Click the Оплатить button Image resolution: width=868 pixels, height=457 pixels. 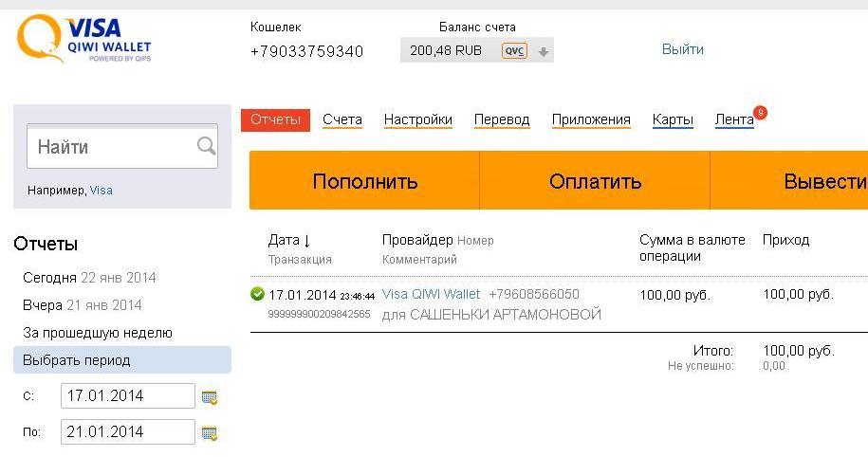595,180
